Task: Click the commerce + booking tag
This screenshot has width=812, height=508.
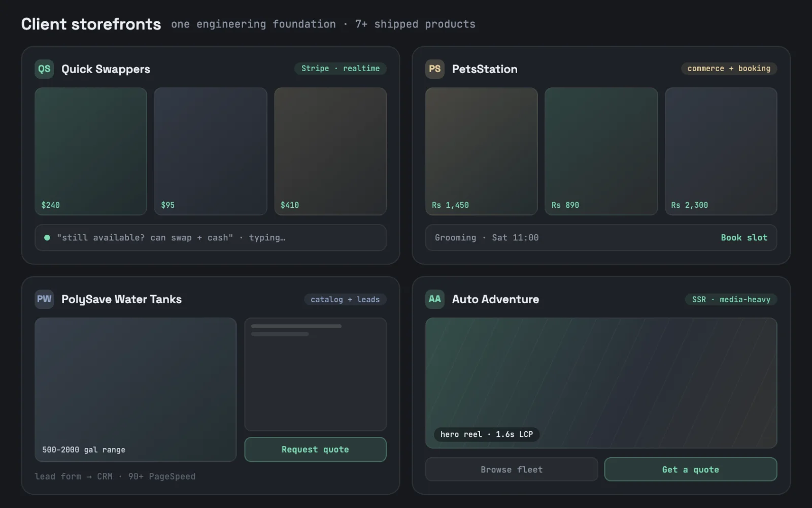Action: [x=729, y=69]
